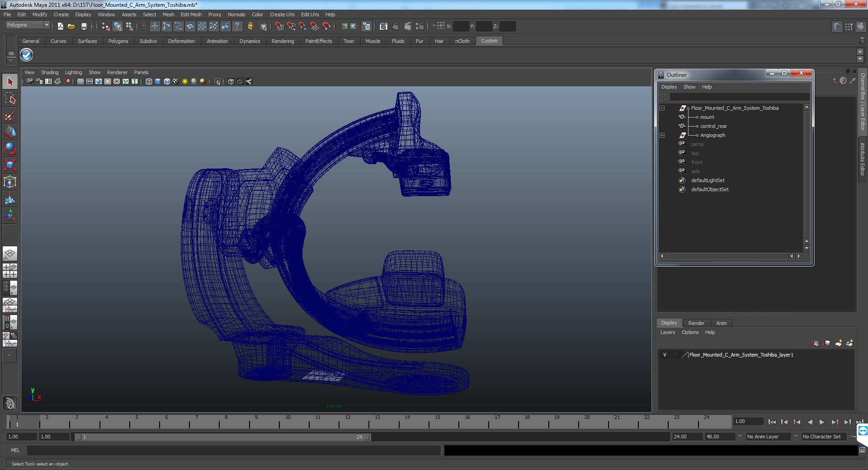Screen dimensions: 868x470
Task: Click the range slider start handle
Action: point(79,437)
